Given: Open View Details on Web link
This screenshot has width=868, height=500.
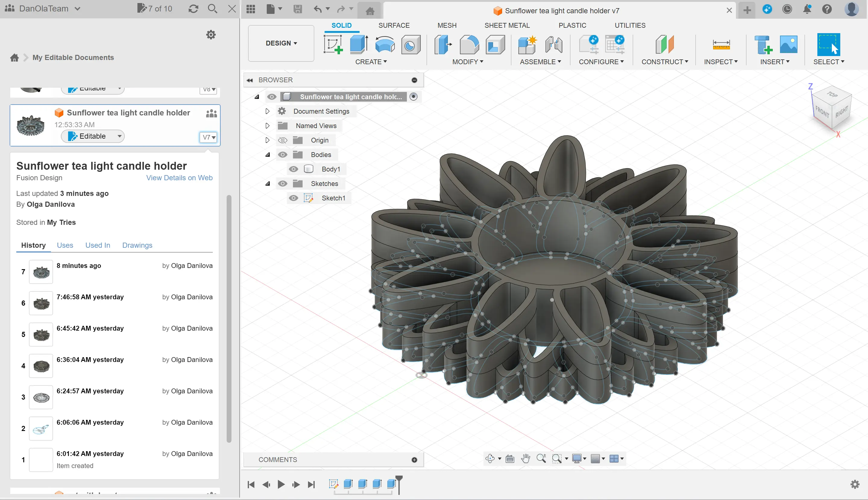Looking at the screenshot, I should point(179,178).
